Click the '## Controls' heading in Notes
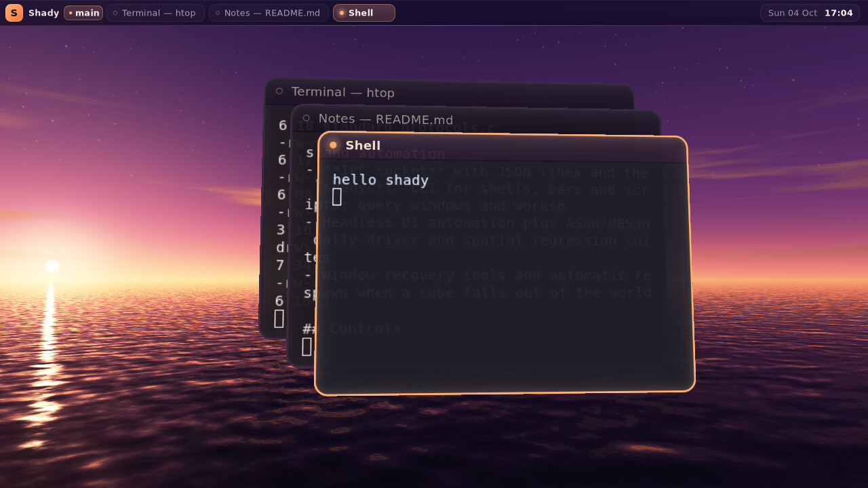 (x=351, y=329)
